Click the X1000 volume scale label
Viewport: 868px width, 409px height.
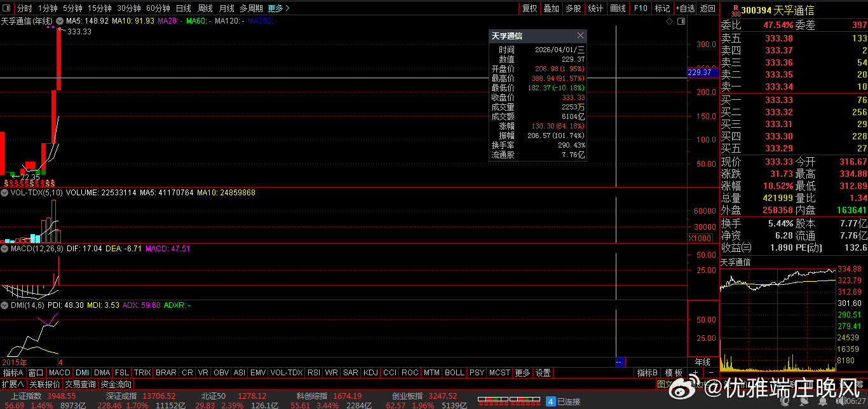pos(701,238)
